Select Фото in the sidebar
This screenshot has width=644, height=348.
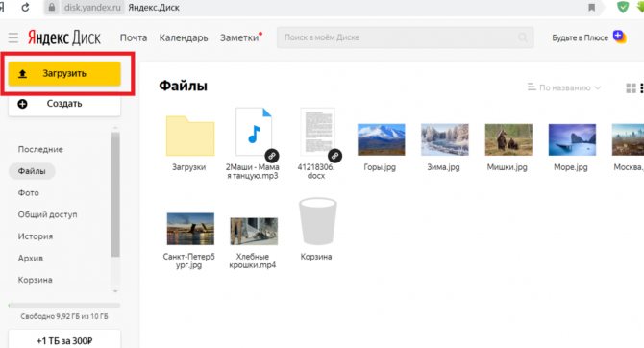(28, 193)
